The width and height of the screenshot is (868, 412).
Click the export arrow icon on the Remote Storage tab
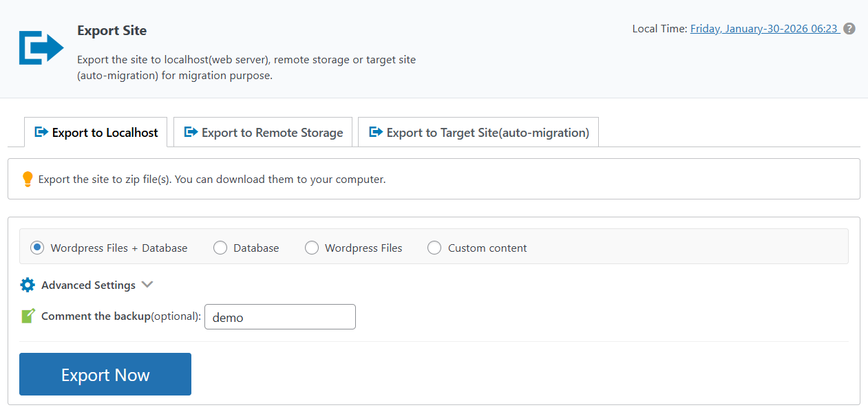point(191,132)
